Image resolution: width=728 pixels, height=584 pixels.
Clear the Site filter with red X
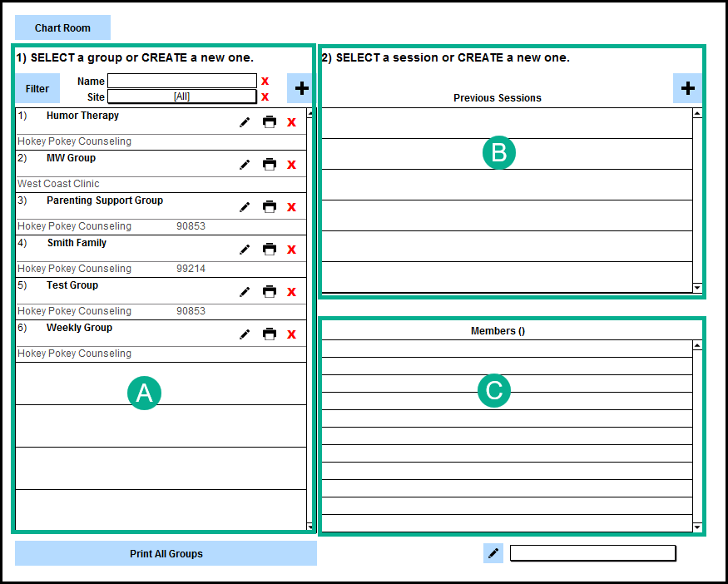pos(265,97)
